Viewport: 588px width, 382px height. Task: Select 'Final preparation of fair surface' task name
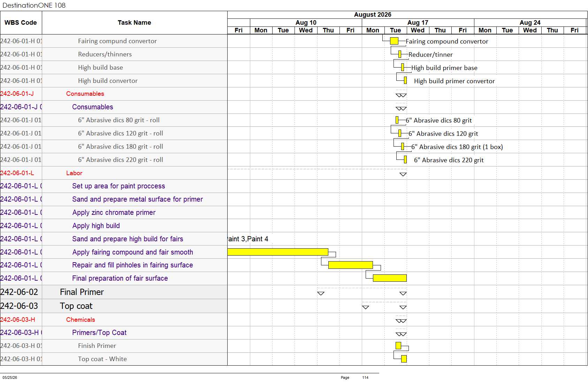click(120, 278)
